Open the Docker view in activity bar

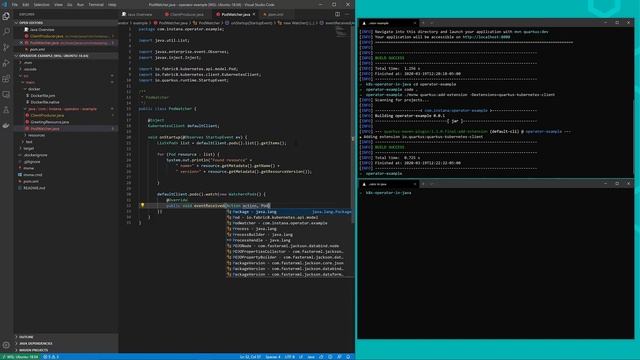click(6, 125)
